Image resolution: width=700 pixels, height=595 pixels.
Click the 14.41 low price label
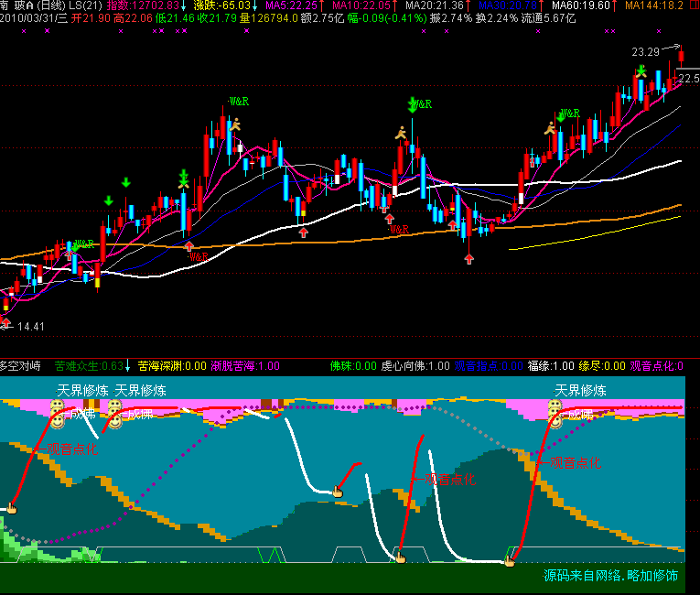[x=31, y=327]
